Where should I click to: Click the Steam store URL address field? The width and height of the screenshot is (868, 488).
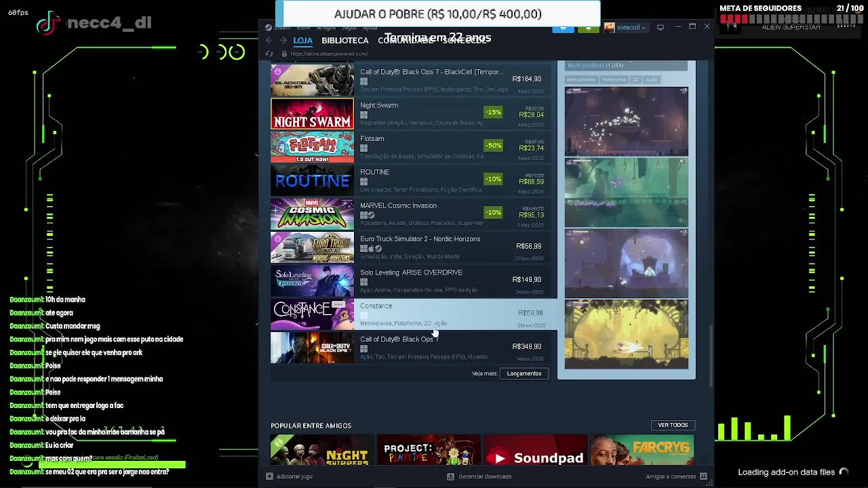click(x=330, y=54)
